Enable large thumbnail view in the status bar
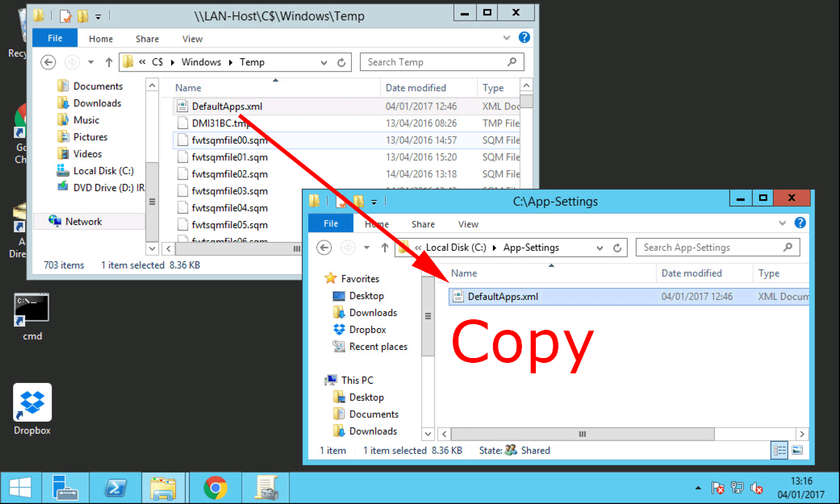 tap(796, 450)
